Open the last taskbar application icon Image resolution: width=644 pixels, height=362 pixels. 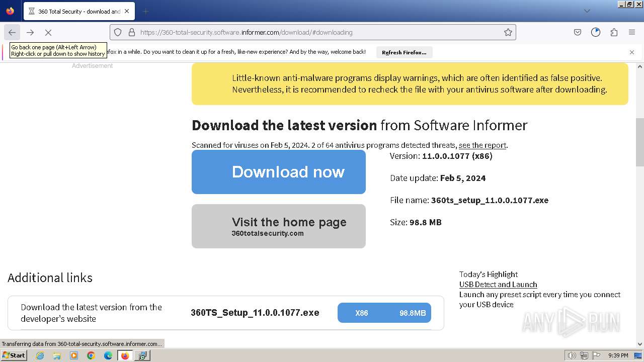(142, 355)
